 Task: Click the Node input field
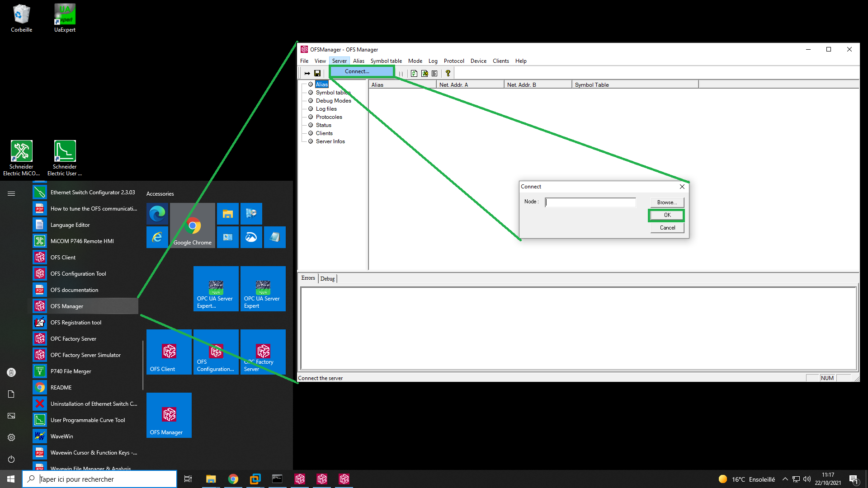pos(590,202)
